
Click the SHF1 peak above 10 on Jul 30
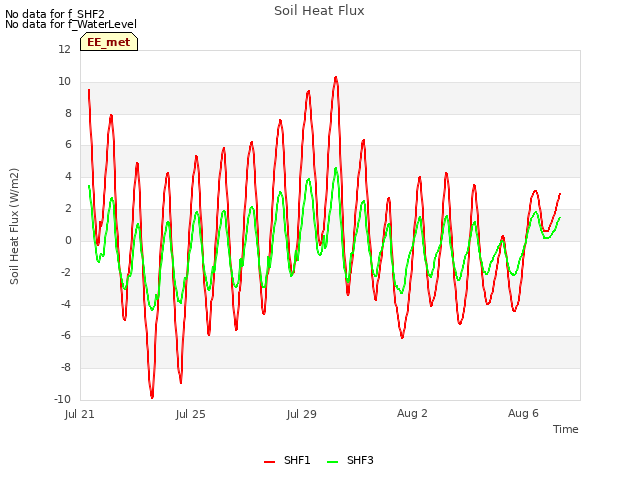point(336,77)
